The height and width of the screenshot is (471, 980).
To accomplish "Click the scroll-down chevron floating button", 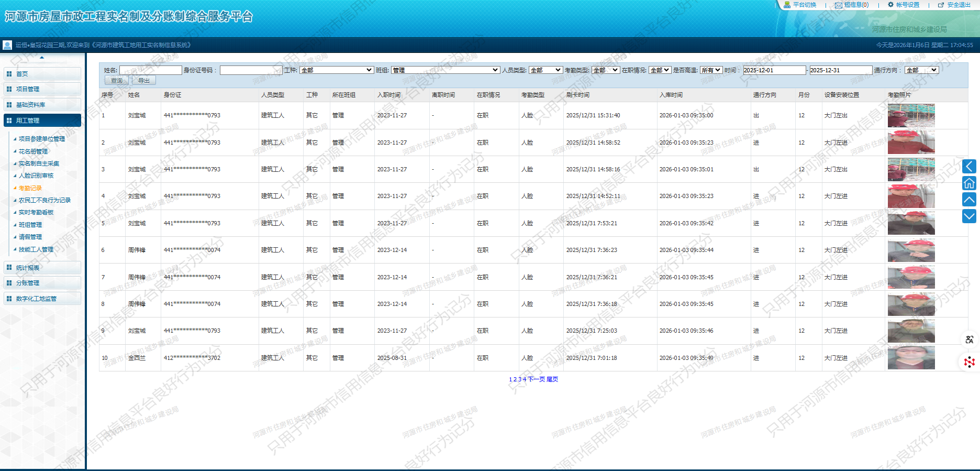I will point(969,216).
